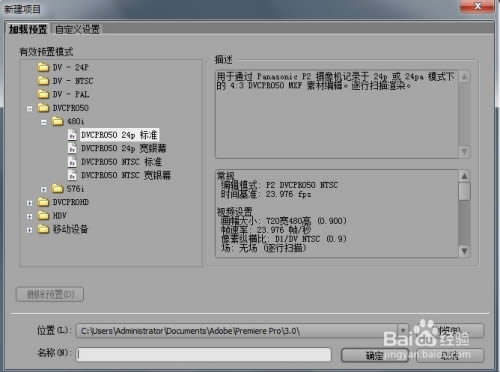The height and width of the screenshot is (372, 500).
Task: Open the DV - NTSC folder icon
Action: pos(43,81)
